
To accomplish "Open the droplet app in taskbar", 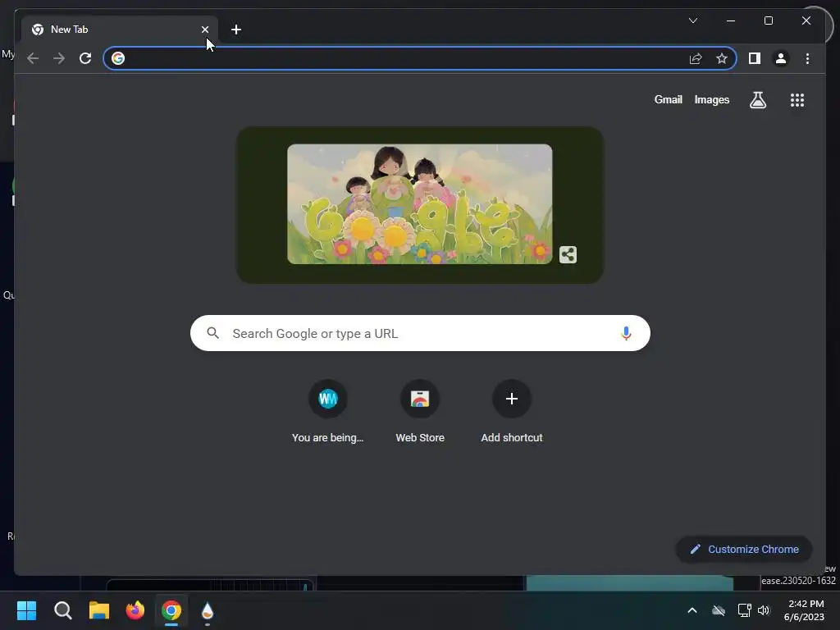I will pos(208,610).
